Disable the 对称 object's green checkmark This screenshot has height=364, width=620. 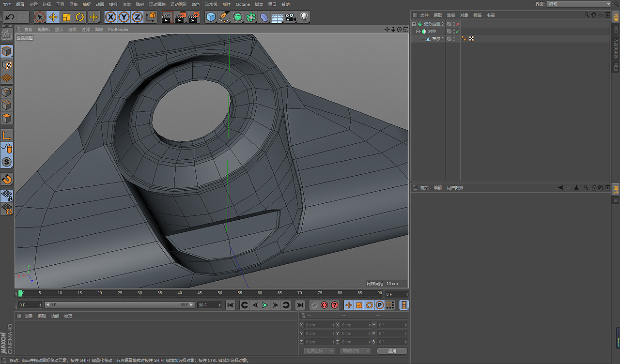coord(457,31)
